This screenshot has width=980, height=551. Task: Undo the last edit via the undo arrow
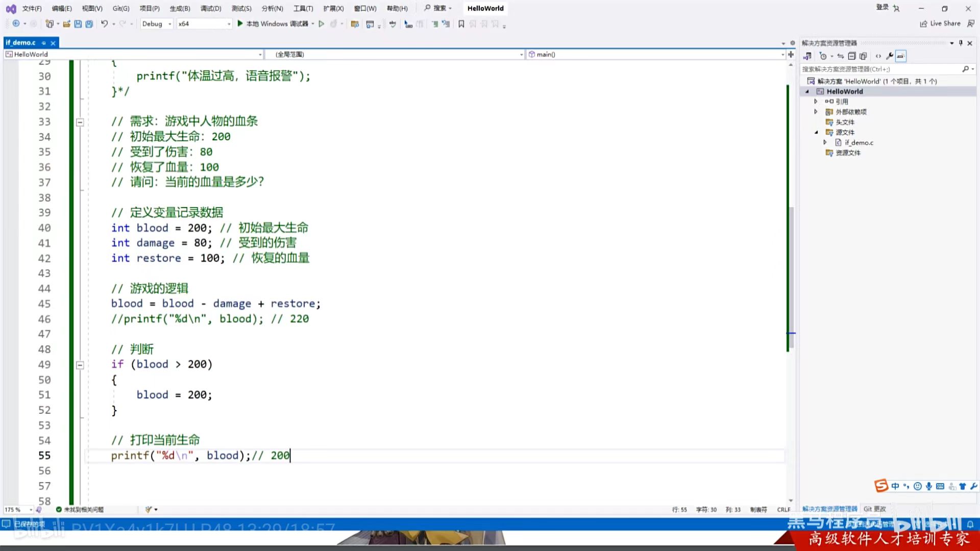pos(104,23)
